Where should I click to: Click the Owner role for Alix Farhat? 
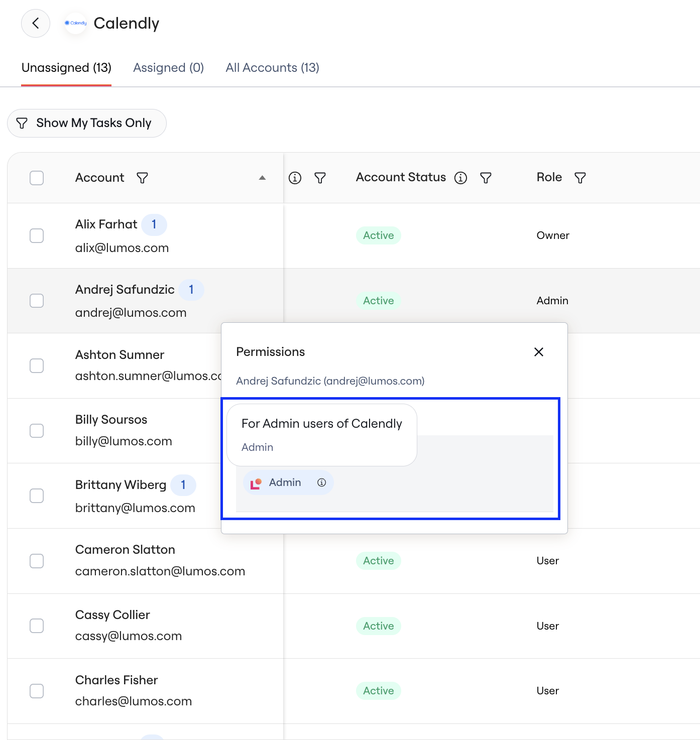[553, 235]
